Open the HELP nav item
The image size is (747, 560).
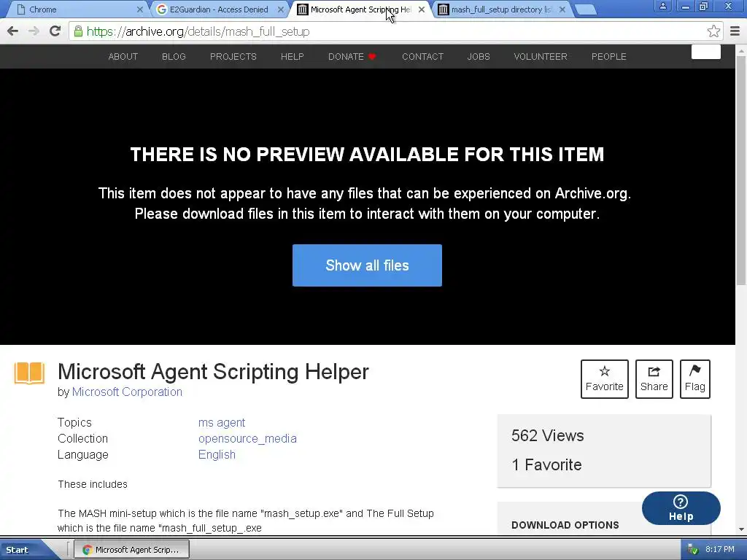click(x=292, y=57)
